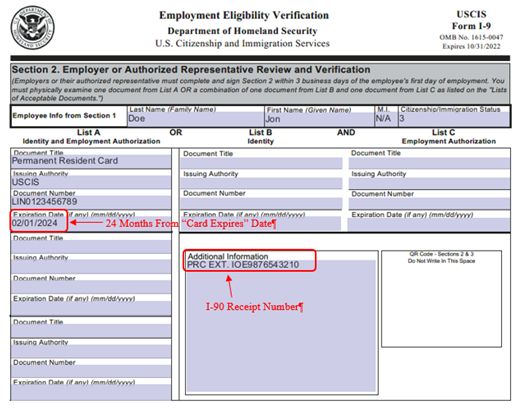
Task: Click 'Expires 10/31/2022' text
Action: [471, 46]
